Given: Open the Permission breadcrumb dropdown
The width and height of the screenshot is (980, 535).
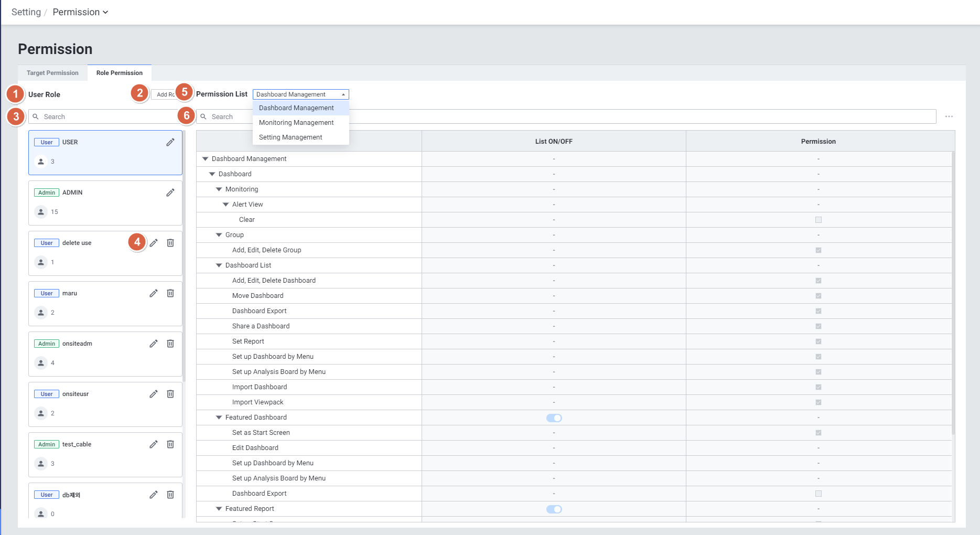Looking at the screenshot, I should click(x=80, y=12).
